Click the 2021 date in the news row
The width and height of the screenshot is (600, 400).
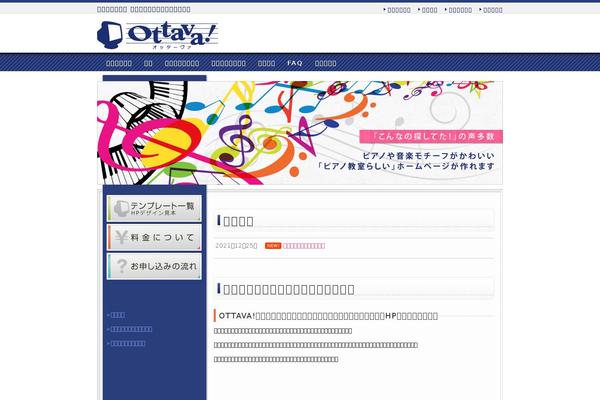point(236,246)
